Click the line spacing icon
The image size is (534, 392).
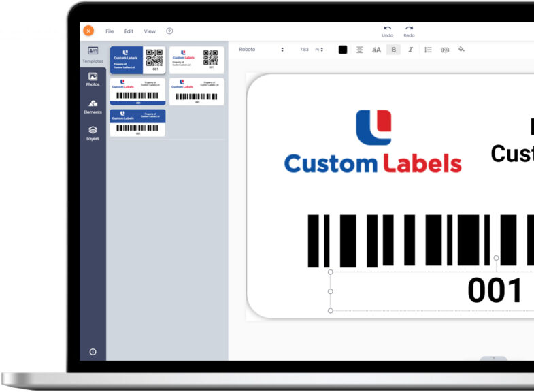click(x=428, y=50)
